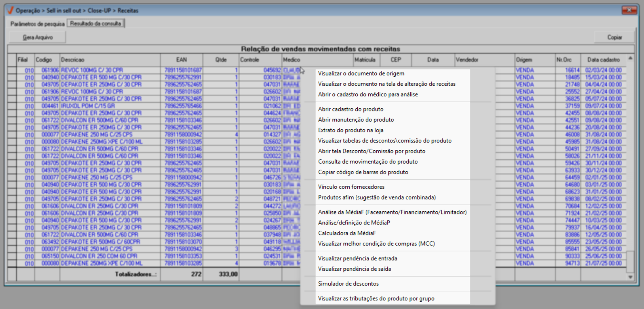Select Calculadora da MédiaF
644x309 pixels.
click(347, 233)
